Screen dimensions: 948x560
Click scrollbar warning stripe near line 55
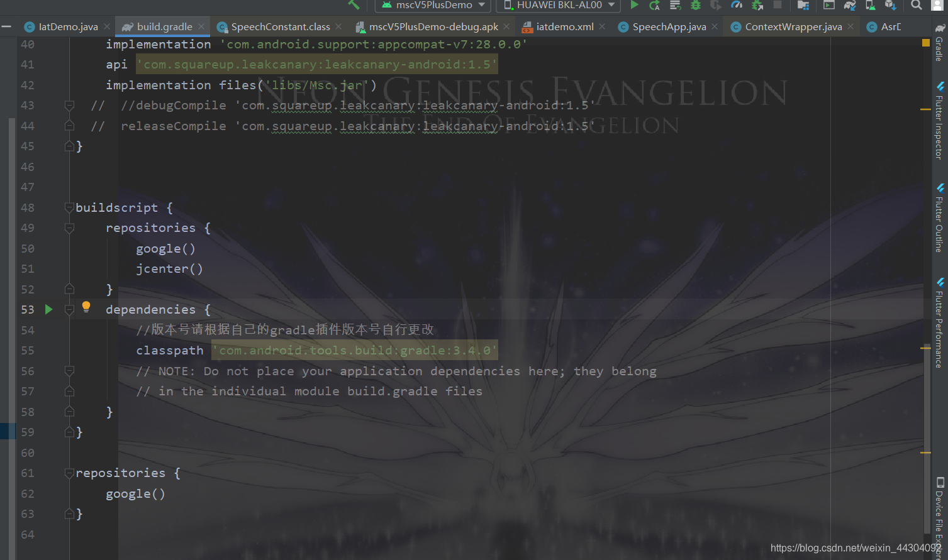[925, 347]
